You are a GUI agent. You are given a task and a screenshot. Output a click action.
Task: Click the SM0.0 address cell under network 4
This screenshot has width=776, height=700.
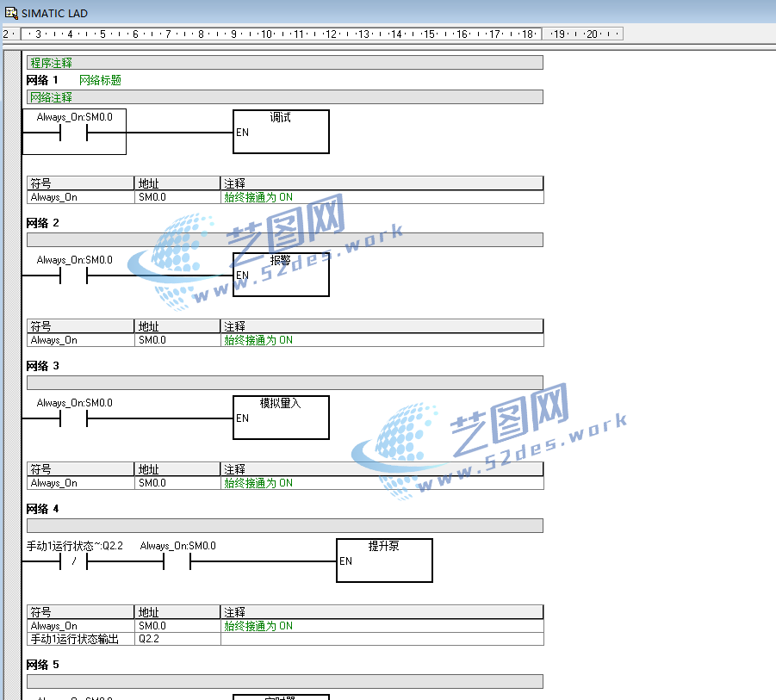(177, 626)
